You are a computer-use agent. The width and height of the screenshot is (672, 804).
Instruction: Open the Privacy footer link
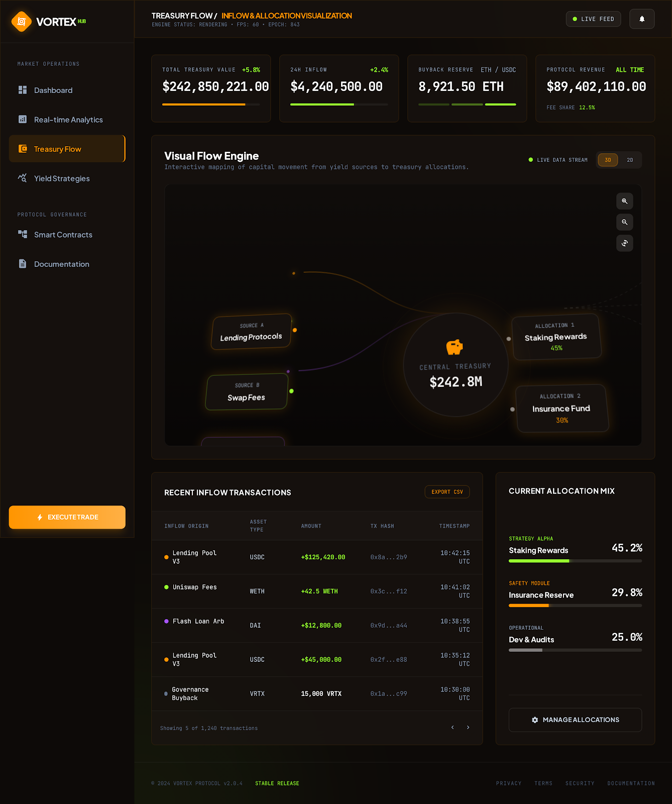point(509,783)
